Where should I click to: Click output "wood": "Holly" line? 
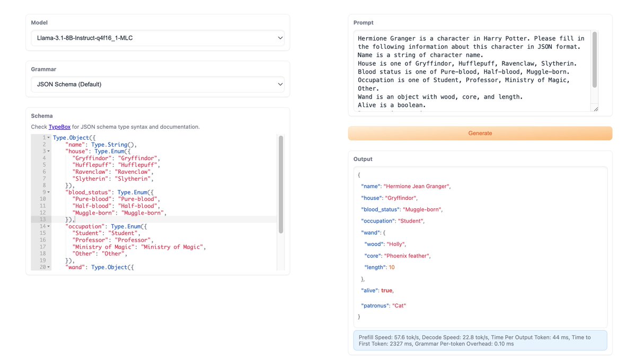tap(385, 244)
